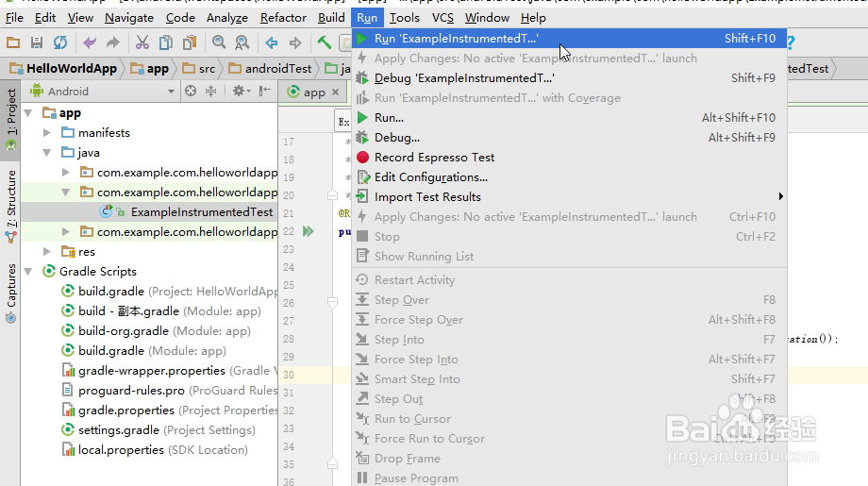Select build - 副本.gradle file

click(x=161, y=311)
